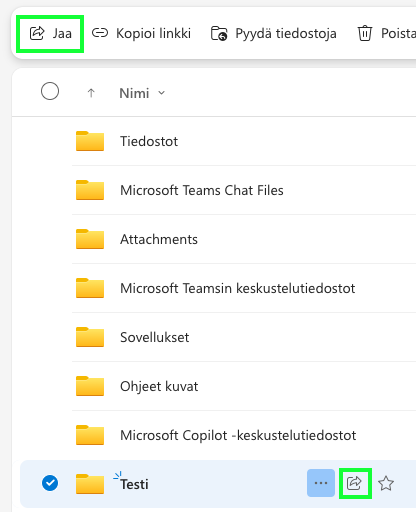416x512 pixels.
Task: Click the Jaa share button in toolbar
Action: point(50,33)
